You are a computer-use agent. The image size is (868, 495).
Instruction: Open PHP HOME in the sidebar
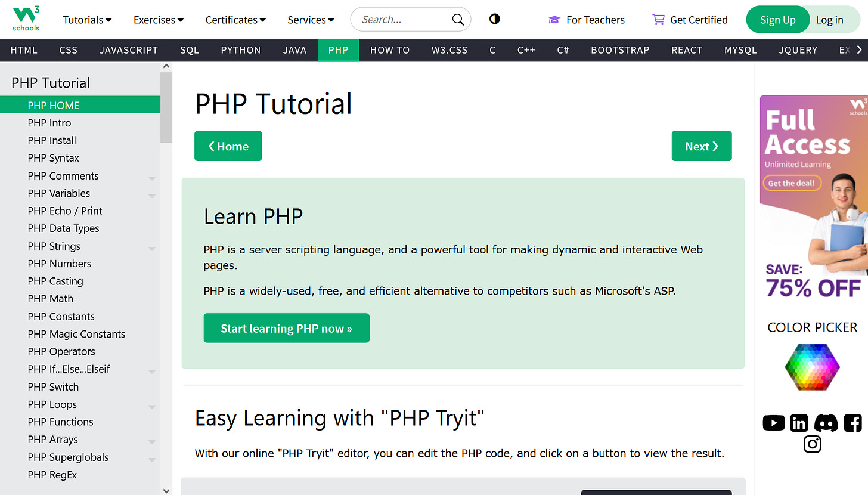(x=80, y=105)
